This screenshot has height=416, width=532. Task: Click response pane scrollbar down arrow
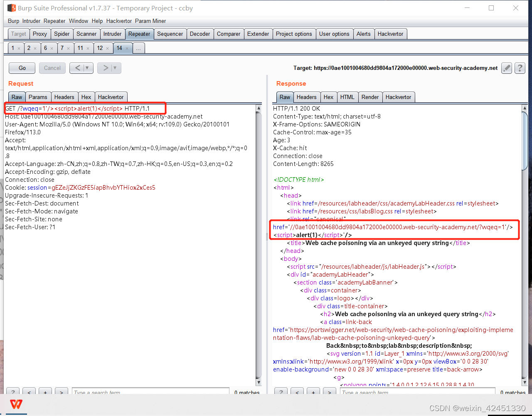(525, 382)
